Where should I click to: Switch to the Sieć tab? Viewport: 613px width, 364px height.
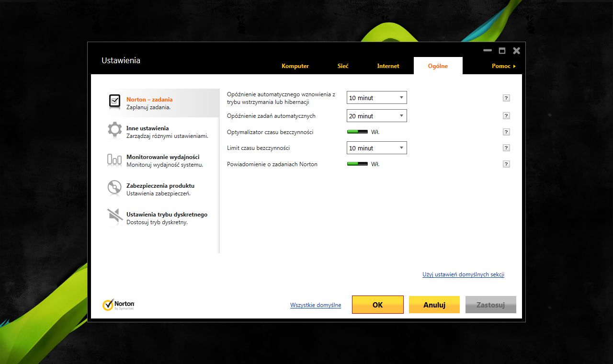pyautogui.click(x=343, y=66)
